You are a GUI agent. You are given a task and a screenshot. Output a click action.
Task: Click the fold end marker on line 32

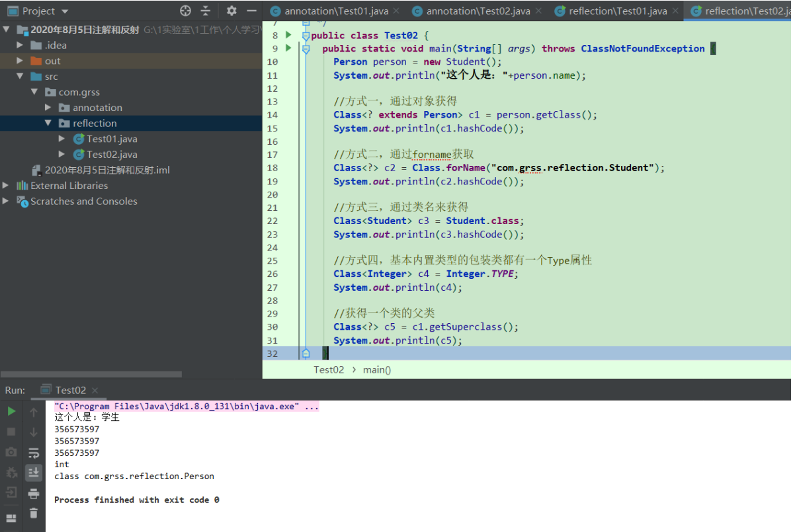(306, 353)
